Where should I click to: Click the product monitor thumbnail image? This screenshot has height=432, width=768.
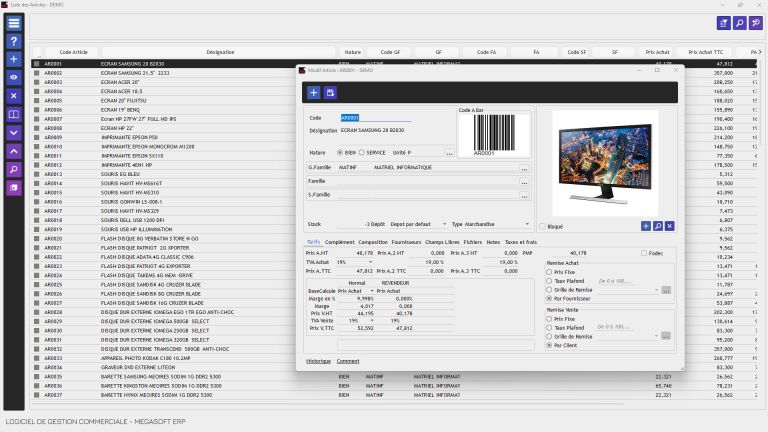605,163
